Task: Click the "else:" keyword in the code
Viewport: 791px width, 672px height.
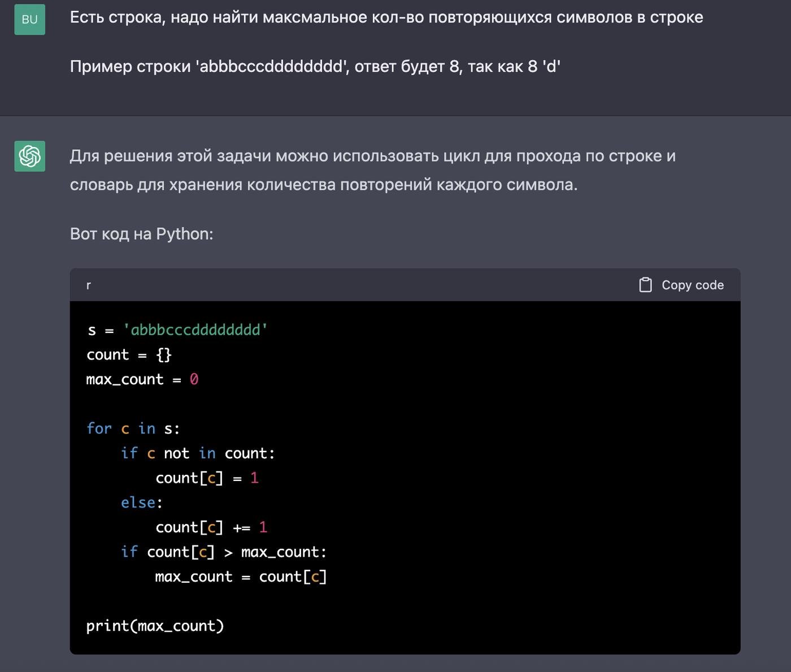Action: pyautogui.click(x=141, y=503)
